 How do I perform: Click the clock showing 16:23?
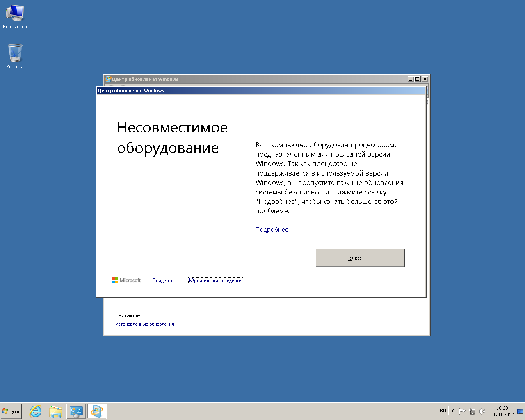[502, 411]
